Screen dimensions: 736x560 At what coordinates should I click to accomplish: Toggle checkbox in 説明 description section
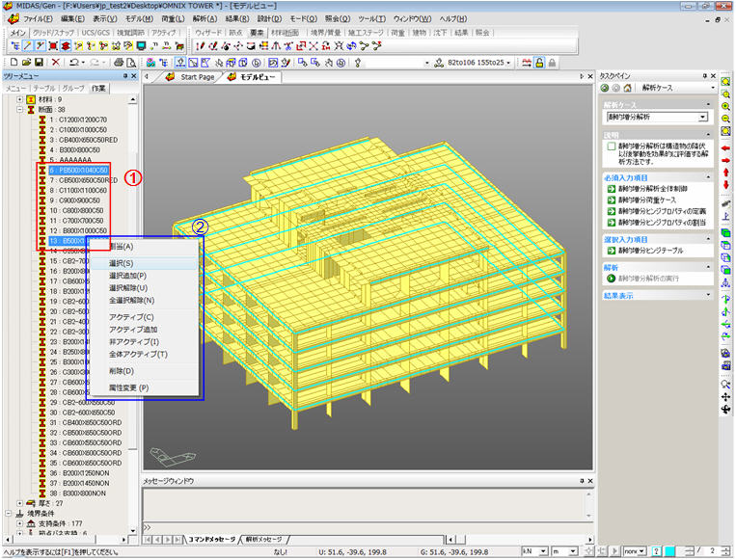[x=612, y=147]
